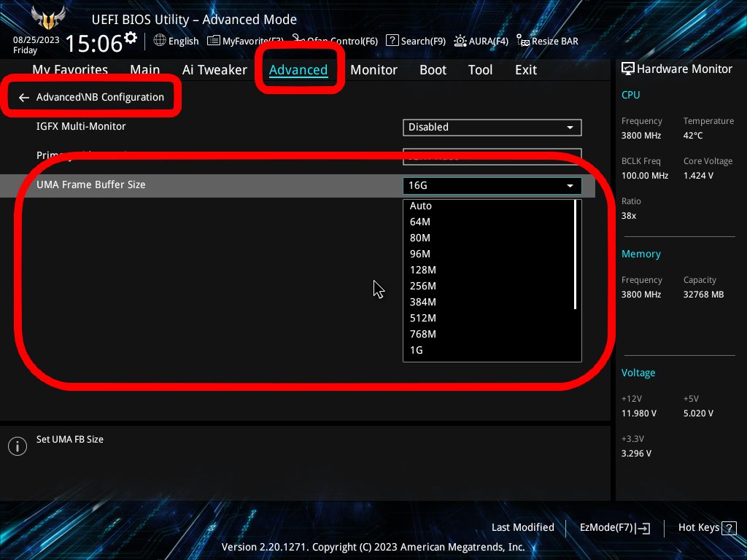Select the Advanced tab
The width and height of the screenshot is (747, 560).
pos(298,70)
